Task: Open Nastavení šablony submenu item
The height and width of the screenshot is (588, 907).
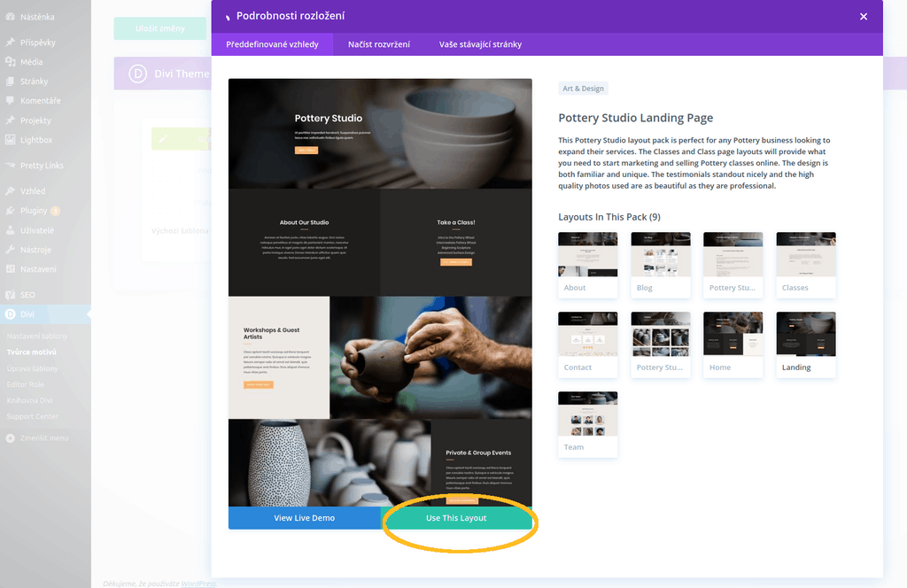Action: click(x=37, y=336)
